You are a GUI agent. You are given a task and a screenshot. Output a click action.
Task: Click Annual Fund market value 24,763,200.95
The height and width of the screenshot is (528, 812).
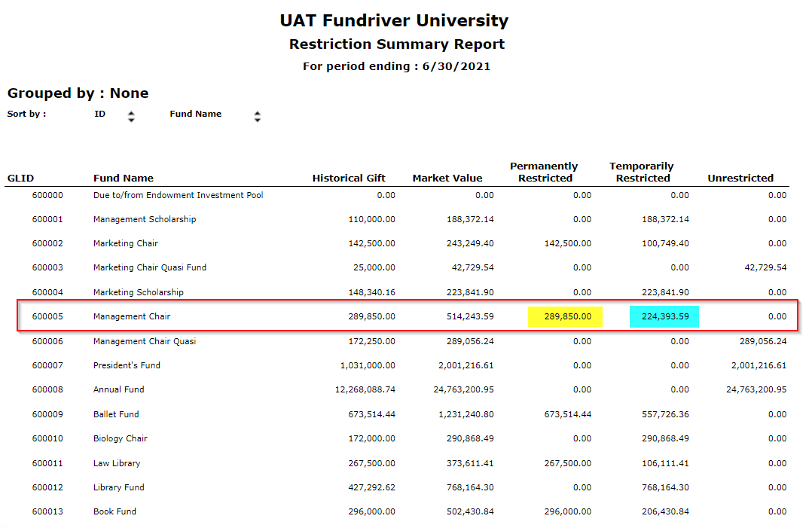(463, 389)
